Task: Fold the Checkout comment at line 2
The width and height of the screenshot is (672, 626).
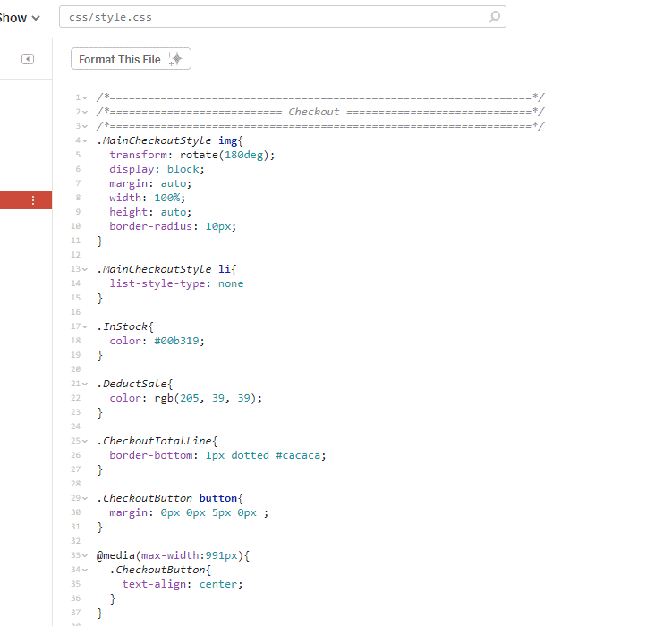Action: (x=85, y=112)
